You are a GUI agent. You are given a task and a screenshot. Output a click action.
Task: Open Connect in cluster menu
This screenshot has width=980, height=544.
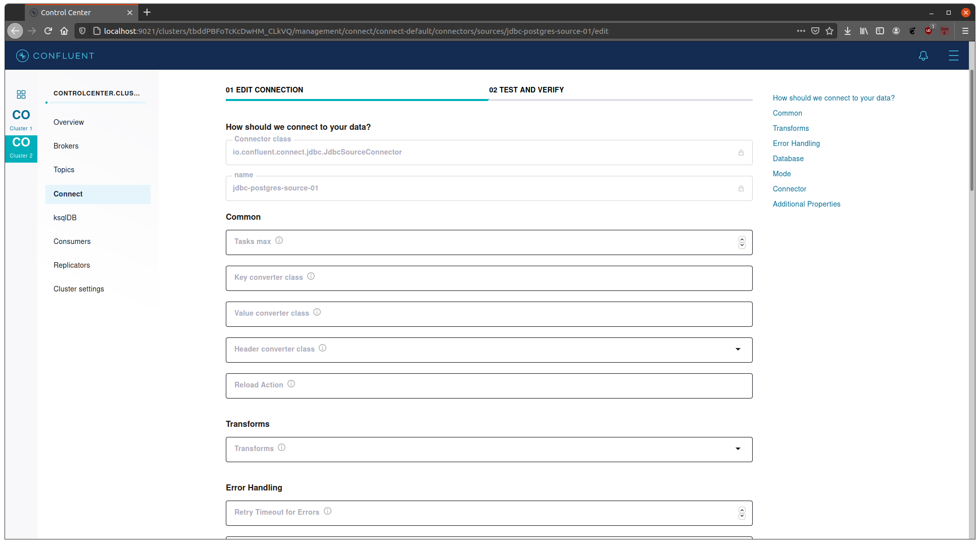click(98, 194)
